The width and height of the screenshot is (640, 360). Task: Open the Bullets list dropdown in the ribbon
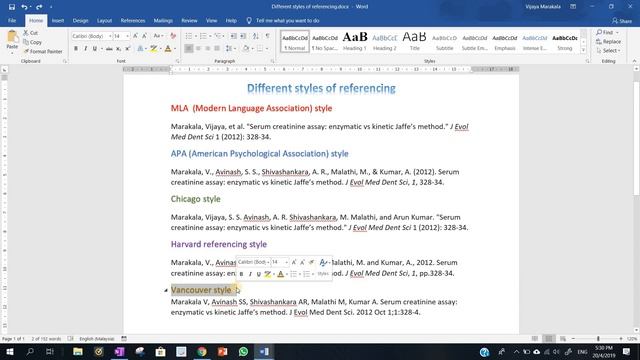195,36
